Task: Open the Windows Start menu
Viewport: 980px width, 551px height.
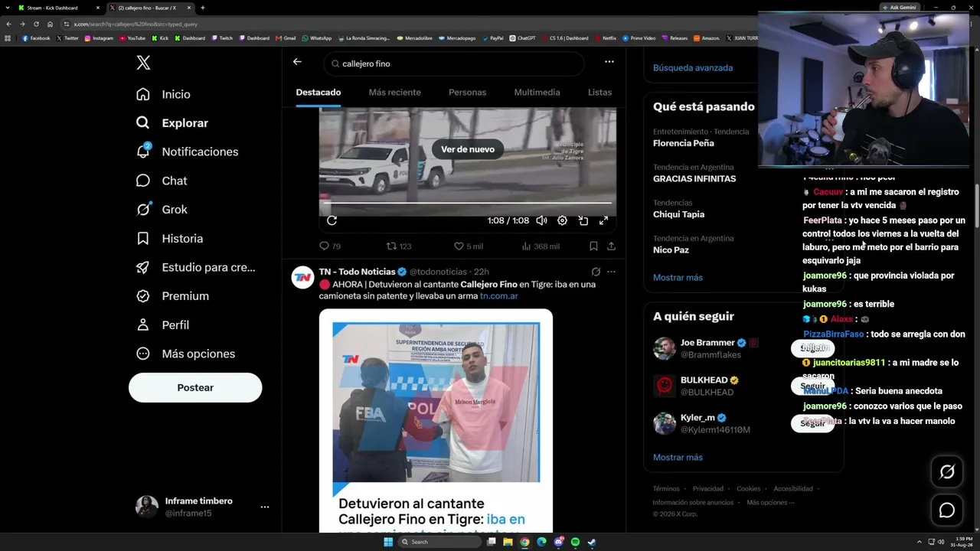Action: (388, 542)
